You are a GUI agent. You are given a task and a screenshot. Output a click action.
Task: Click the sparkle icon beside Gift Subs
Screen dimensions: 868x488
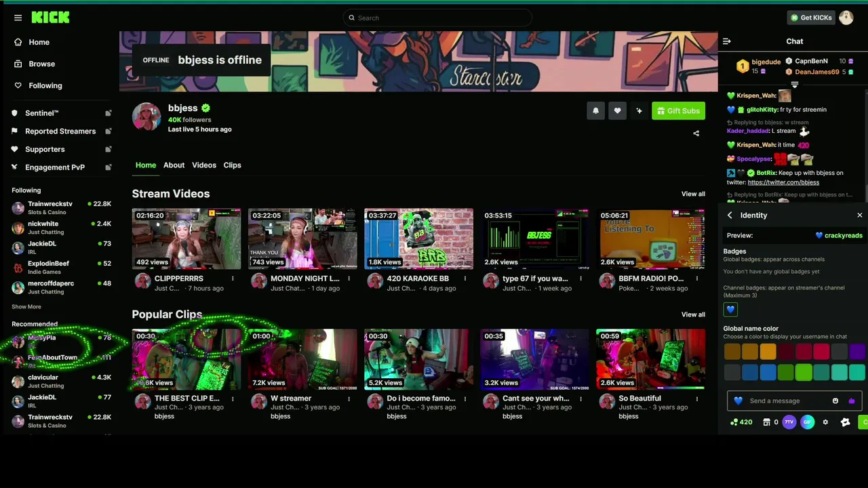coord(639,110)
